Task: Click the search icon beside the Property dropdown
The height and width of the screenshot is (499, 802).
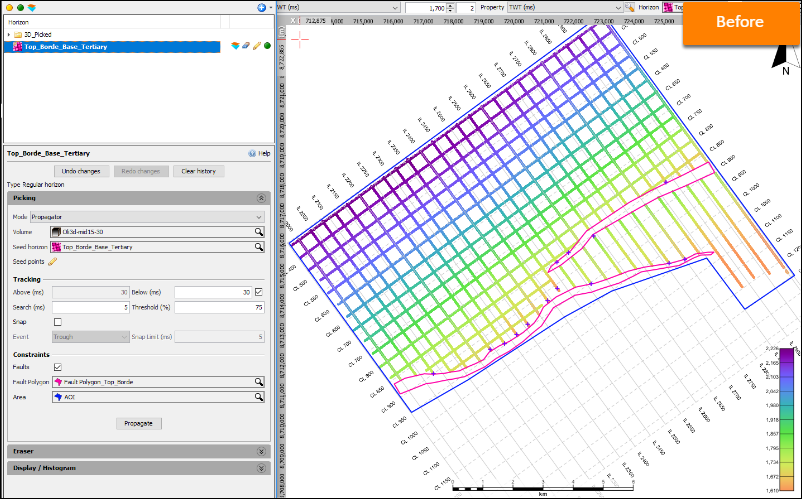Action: 629,7
